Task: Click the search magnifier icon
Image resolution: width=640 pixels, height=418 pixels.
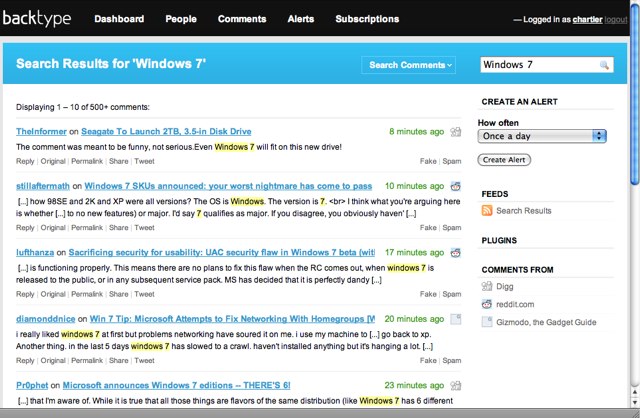Action: [x=604, y=65]
